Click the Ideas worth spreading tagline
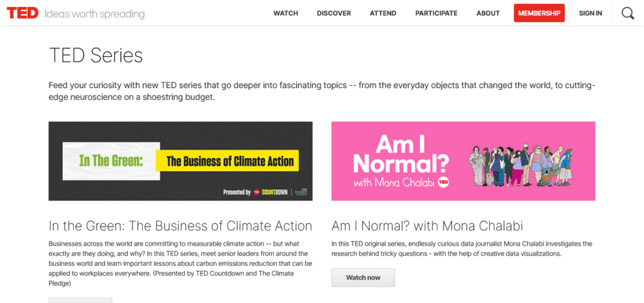This screenshot has width=644, height=303. point(94,14)
